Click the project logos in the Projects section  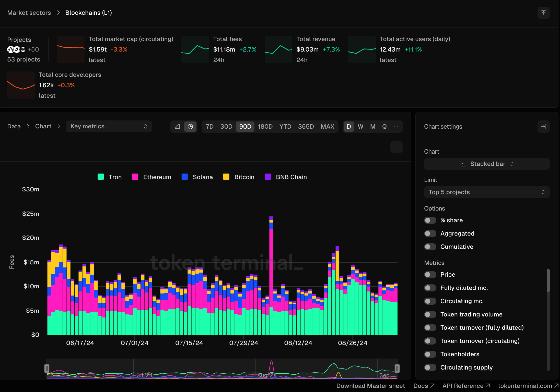(x=17, y=50)
